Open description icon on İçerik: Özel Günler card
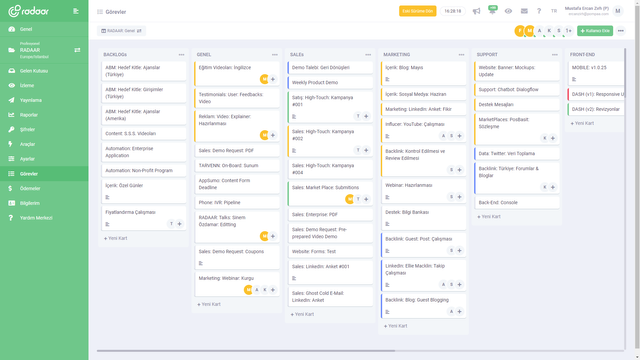 [x=107, y=197]
